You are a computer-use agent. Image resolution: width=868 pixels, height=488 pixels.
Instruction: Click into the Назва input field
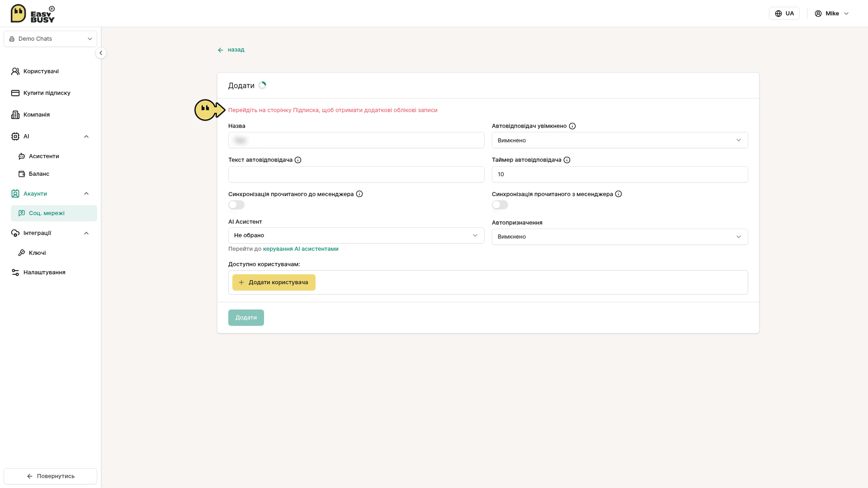(x=356, y=140)
